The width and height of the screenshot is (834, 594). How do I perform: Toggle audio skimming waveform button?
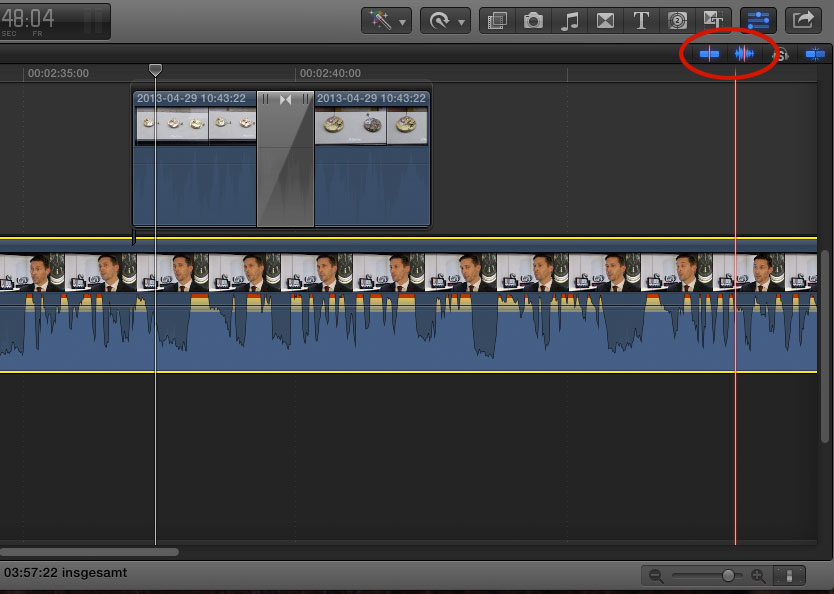(744, 54)
